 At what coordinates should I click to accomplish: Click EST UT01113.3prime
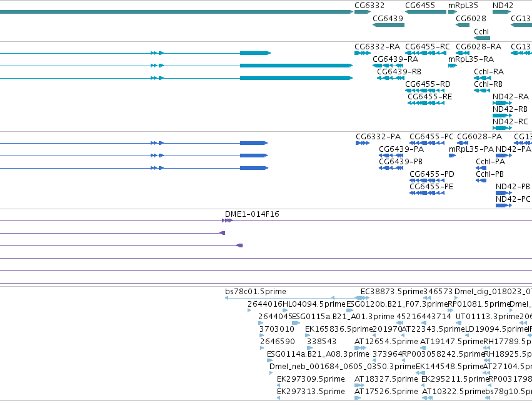pos(487,317)
